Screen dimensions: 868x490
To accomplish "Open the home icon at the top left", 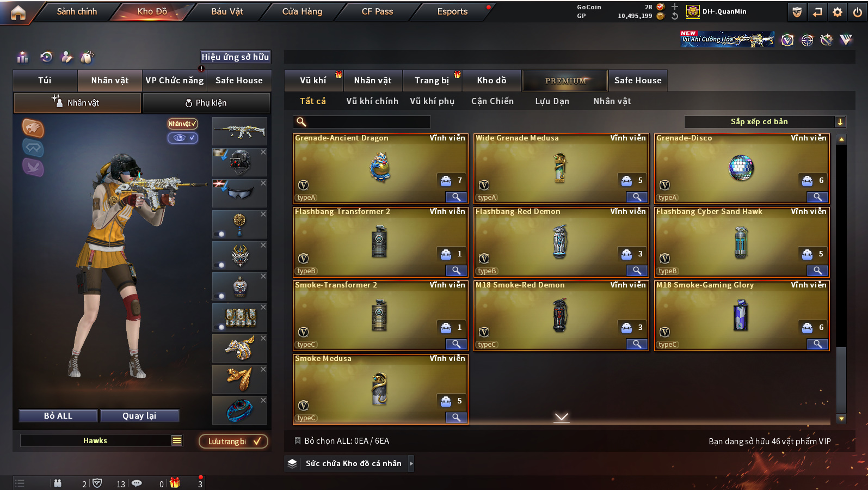I will [x=18, y=13].
